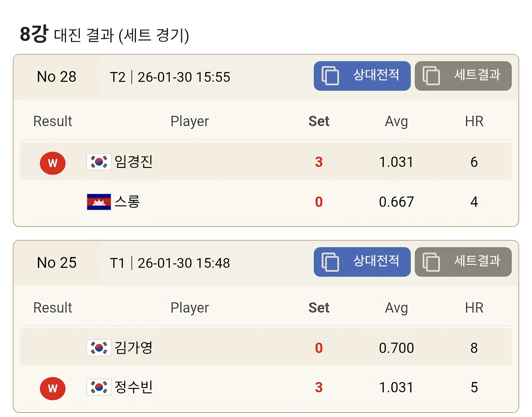Select player name 정수빈
The image size is (532, 417).
[133, 387]
